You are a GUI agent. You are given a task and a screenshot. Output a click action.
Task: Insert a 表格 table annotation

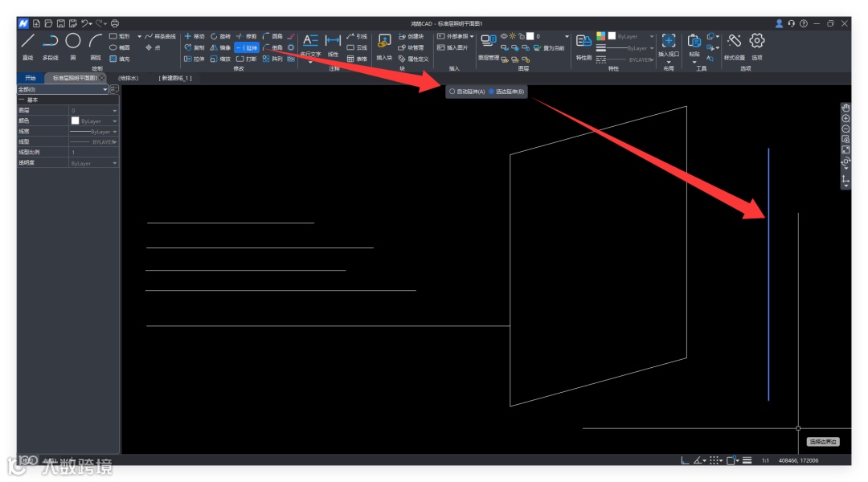click(x=357, y=59)
